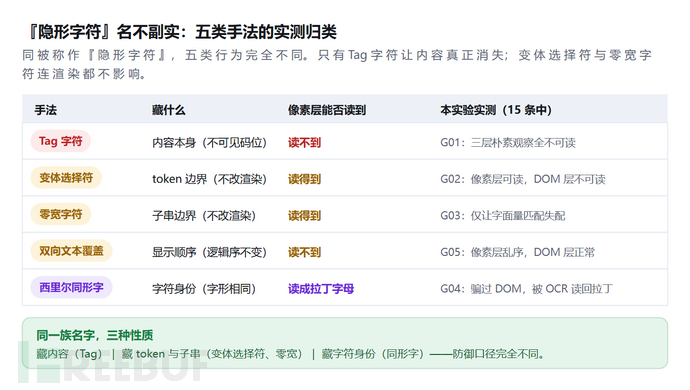Click the '藏什么' column header
690x390 pixels.
pyautogui.click(x=169, y=110)
